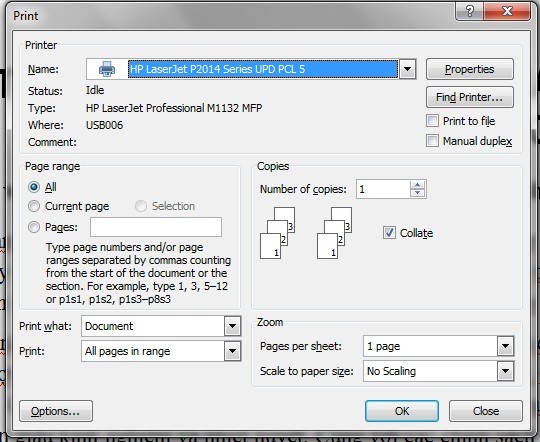Click the page range instructions text
This screenshot has width=540, height=442.
(138, 273)
